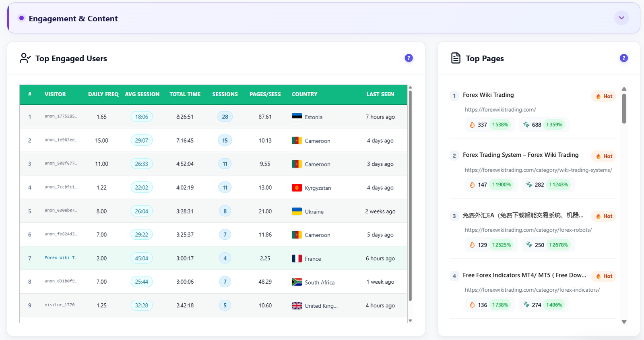Click last seen 7 hours ago
The image size is (644, 340).
380,117
